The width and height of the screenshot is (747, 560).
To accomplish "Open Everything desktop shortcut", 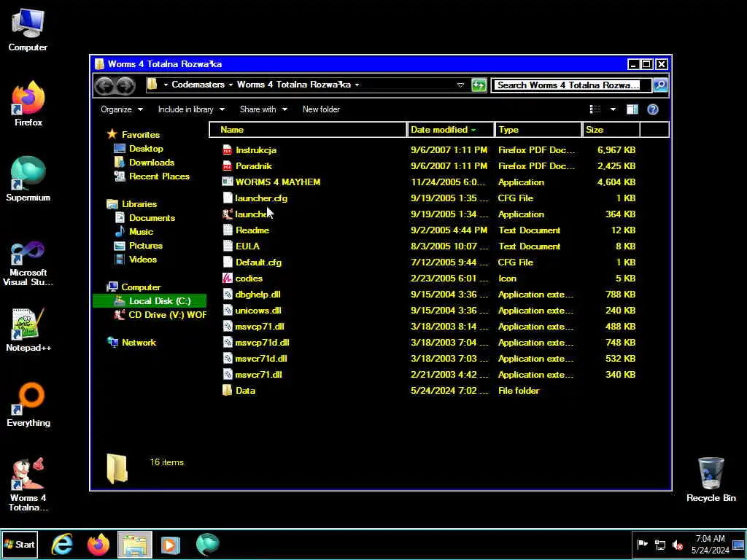I will (28, 404).
